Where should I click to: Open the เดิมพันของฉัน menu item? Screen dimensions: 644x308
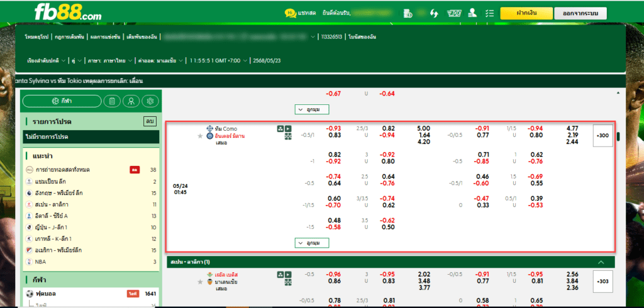tap(143, 36)
